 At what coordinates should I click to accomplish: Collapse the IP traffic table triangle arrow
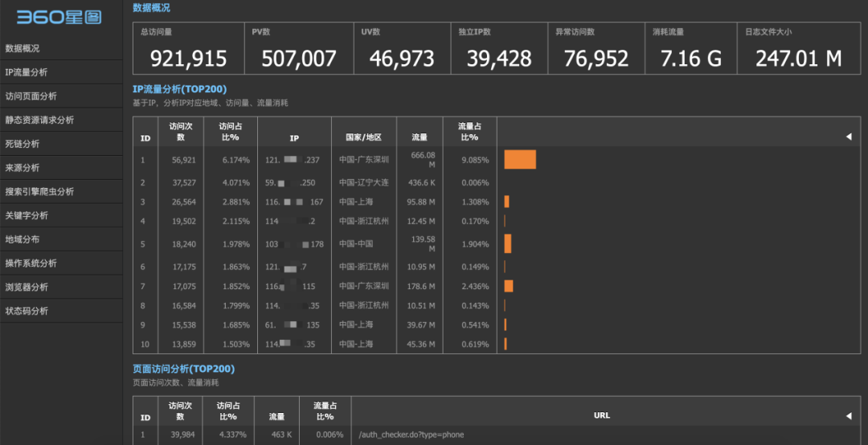click(849, 137)
